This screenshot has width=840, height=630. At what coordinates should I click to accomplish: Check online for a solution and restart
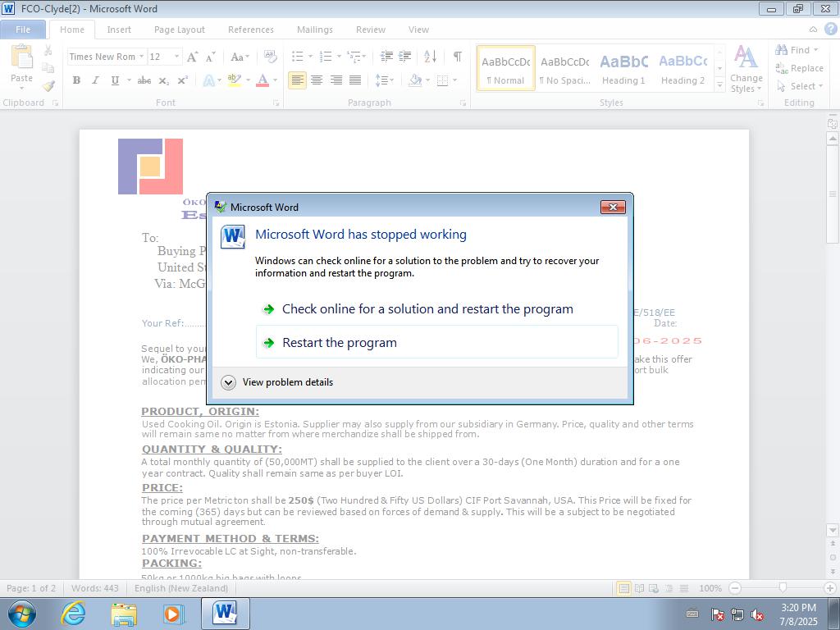pos(427,309)
